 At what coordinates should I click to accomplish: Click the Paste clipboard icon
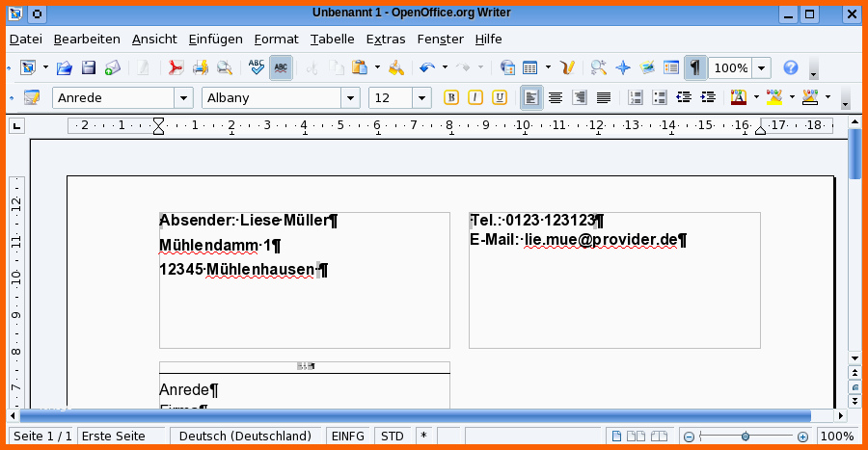361,67
